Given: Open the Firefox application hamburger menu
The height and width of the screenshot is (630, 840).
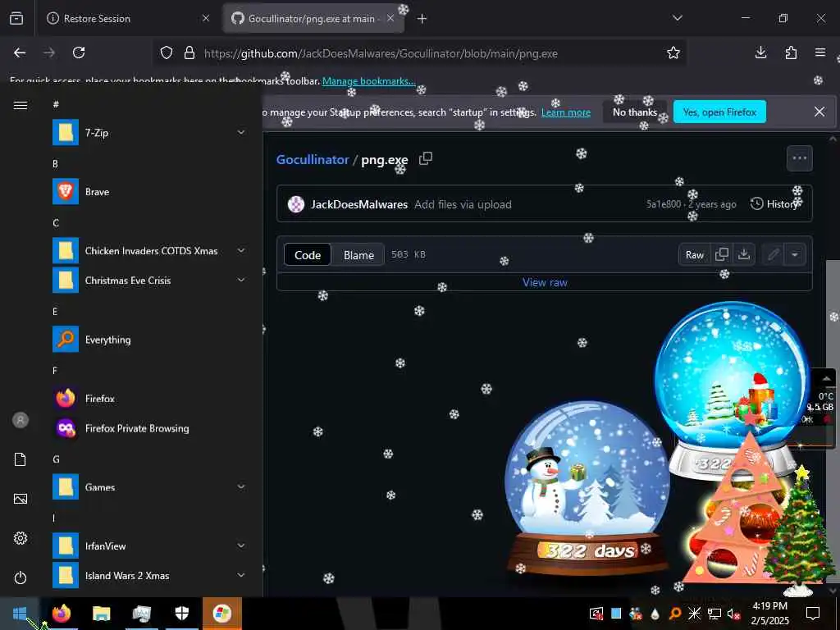Looking at the screenshot, I should [819, 52].
